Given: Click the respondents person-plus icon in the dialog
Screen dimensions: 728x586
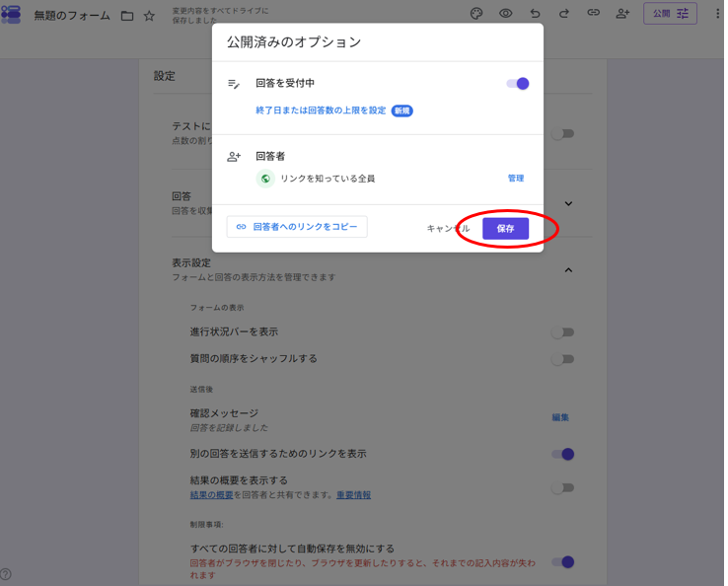Looking at the screenshot, I should [234, 157].
